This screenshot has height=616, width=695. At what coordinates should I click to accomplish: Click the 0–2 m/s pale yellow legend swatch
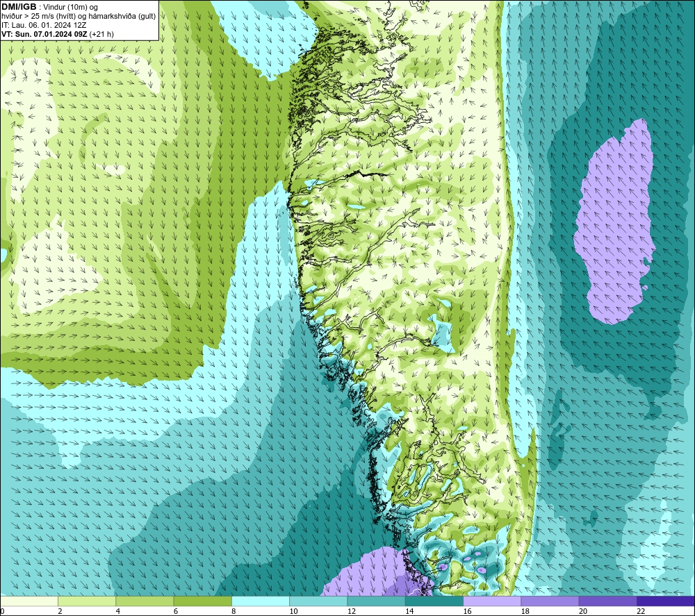tap(29, 601)
